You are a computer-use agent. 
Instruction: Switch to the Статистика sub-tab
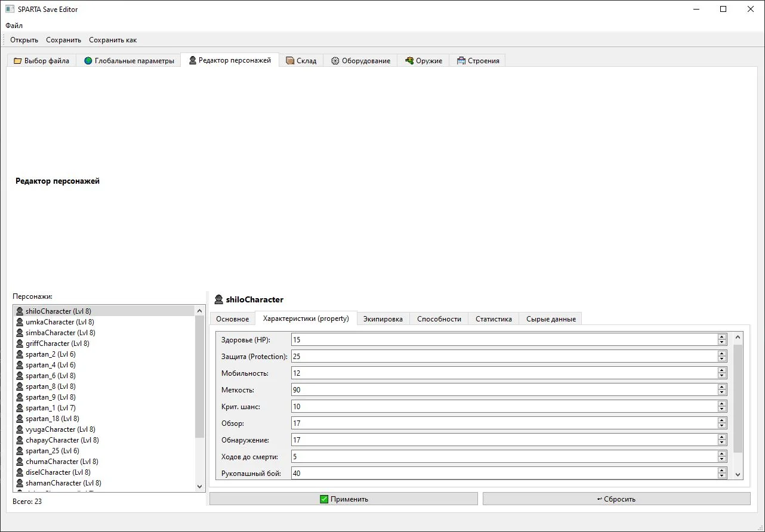[493, 318]
